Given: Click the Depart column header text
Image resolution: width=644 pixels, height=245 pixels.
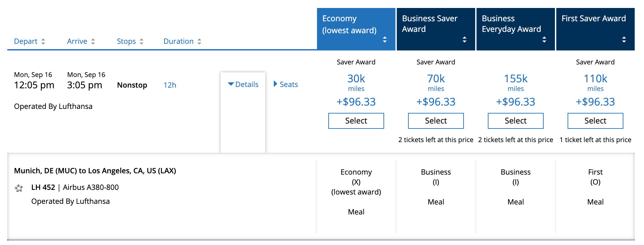Looking at the screenshot, I should [x=26, y=41].
